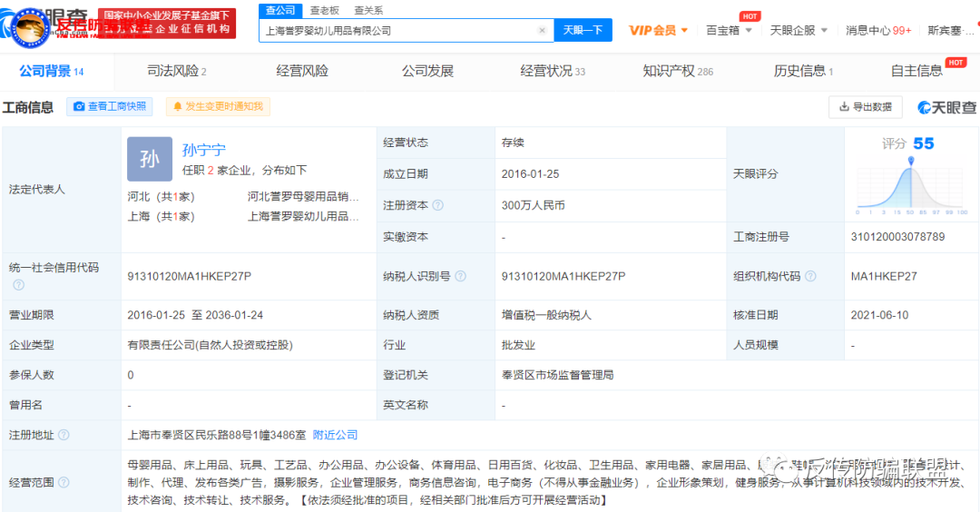Select the 司法风险 tab

pyautogui.click(x=176, y=72)
